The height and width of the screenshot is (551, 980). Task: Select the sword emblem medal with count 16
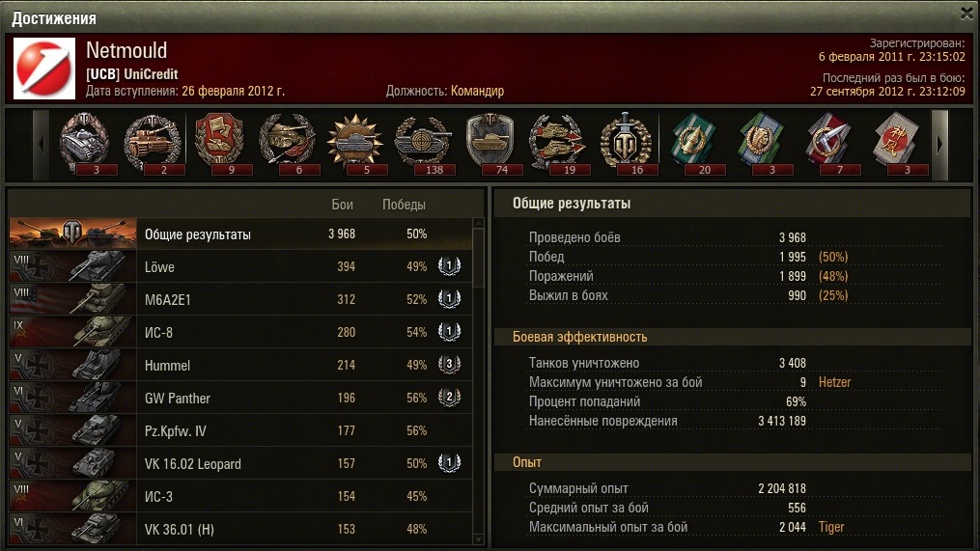click(627, 143)
